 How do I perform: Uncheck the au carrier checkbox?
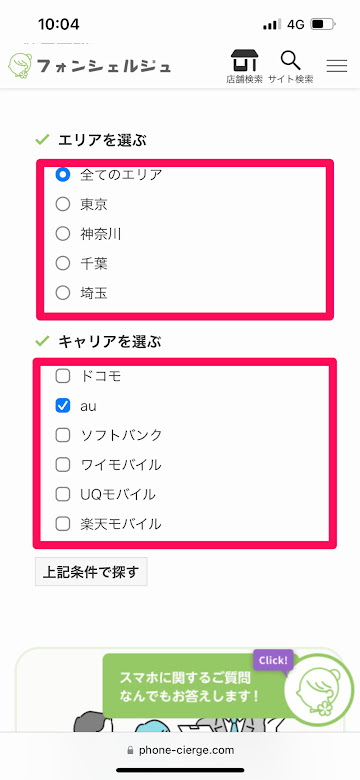click(63, 406)
